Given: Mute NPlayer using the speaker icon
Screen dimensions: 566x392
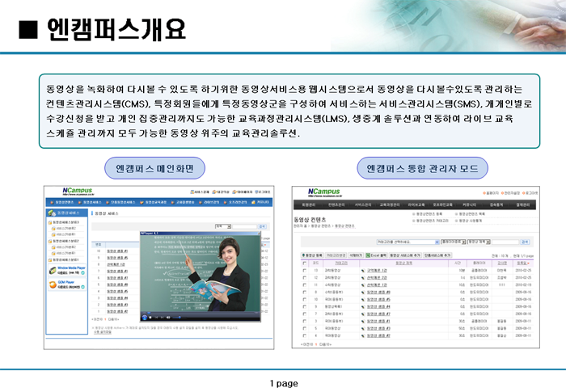Looking at the screenshot, I should (x=168, y=318).
